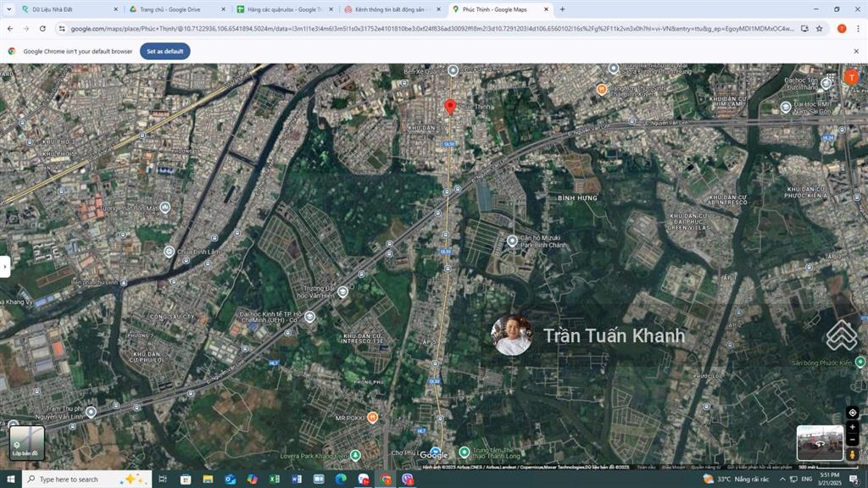Screen dimensions: 868x488
Task: Zoom in using the plus icon
Action: [x=852, y=426]
